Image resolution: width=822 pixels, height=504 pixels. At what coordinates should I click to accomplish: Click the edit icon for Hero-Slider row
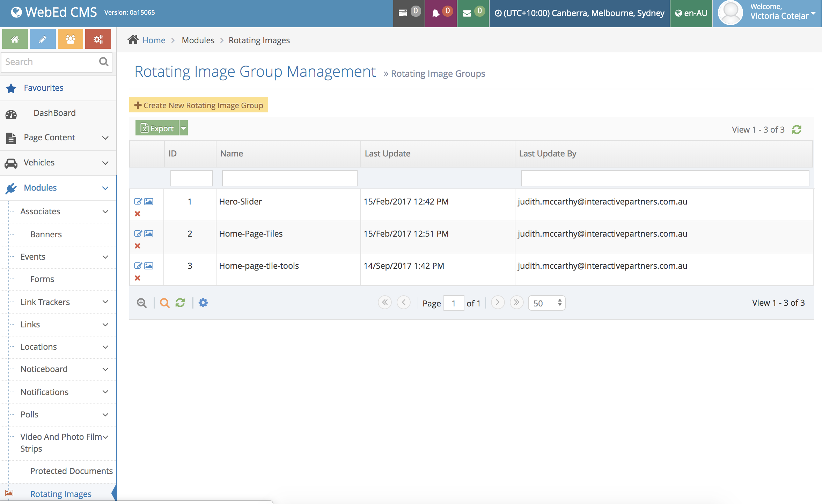138,201
